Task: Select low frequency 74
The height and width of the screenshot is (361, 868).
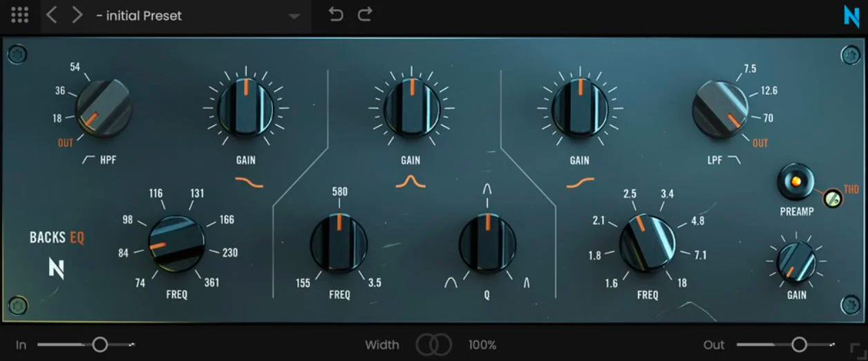Action: tap(141, 282)
